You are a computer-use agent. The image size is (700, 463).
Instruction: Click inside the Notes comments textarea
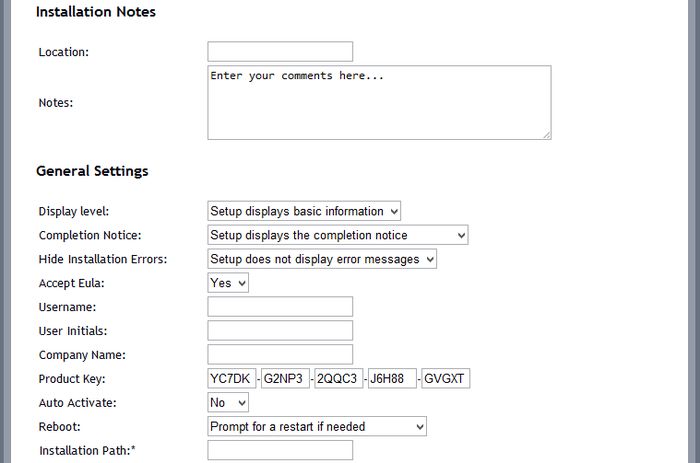click(379, 102)
